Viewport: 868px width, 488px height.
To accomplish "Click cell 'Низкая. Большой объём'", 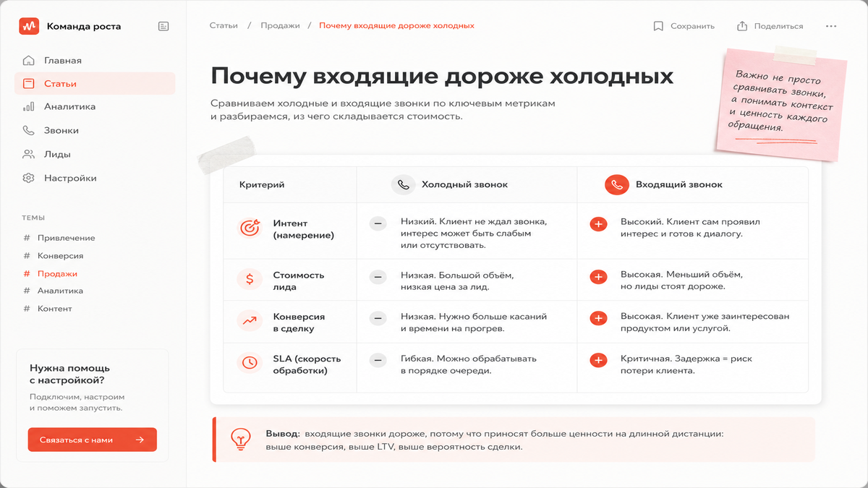I will (x=457, y=281).
